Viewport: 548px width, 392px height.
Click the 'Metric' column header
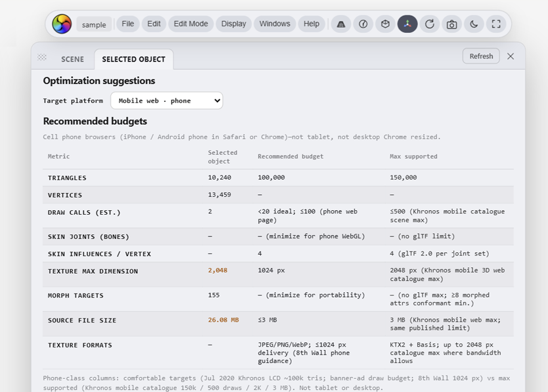[x=58, y=156]
